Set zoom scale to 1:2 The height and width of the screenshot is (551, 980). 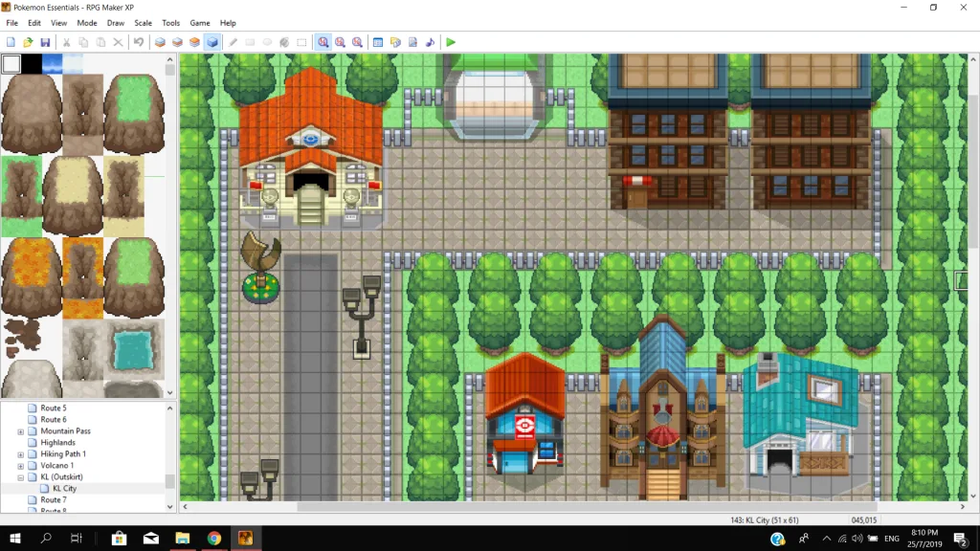point(341,42)
